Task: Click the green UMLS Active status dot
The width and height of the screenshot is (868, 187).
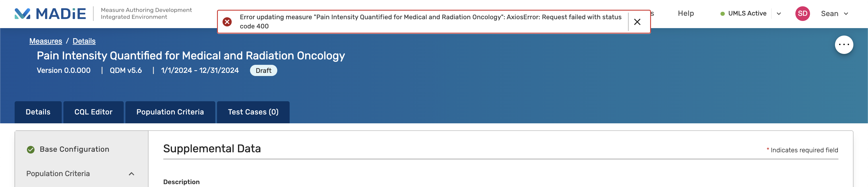Action: (x=722, y=14)
